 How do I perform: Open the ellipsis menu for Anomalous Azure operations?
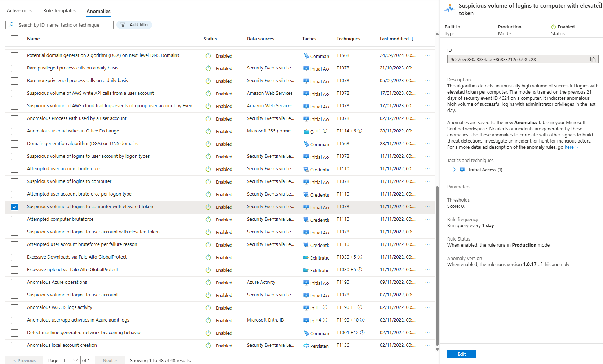pyautogui.click(x=427, y=282)
